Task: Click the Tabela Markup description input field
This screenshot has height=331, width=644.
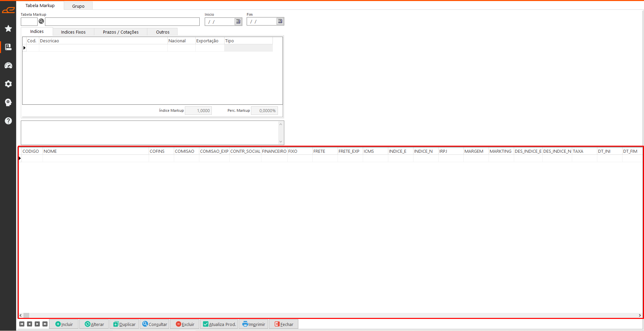Action: click(x=122, y=21)
